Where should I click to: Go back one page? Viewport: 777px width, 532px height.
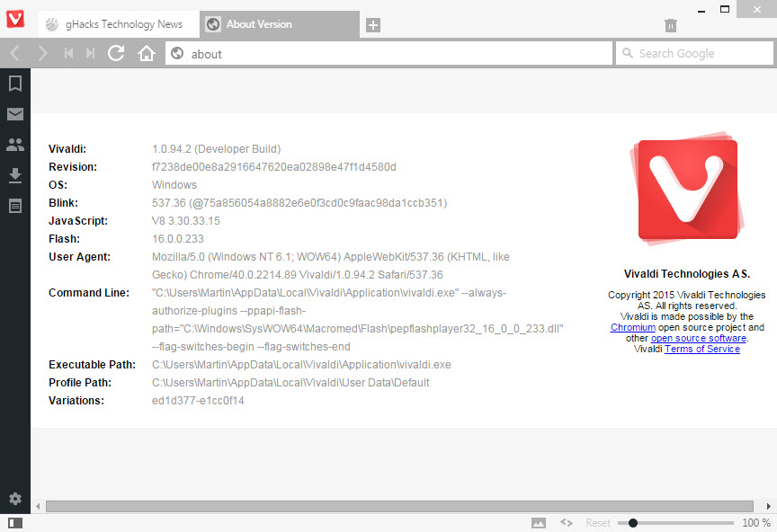pyautogui.click(x=15, y=53)
